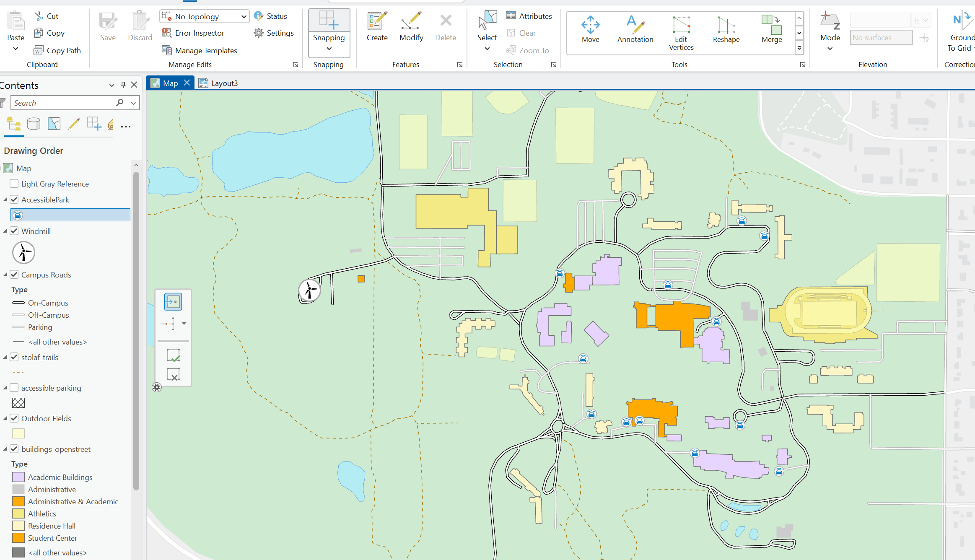The image size is (975, 560).
Task: Click the windmill symbol on the map
Action: coord(309,290)
